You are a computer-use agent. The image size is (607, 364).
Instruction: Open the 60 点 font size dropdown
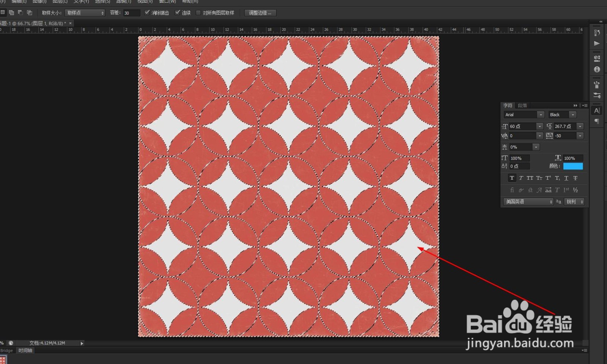539,126
